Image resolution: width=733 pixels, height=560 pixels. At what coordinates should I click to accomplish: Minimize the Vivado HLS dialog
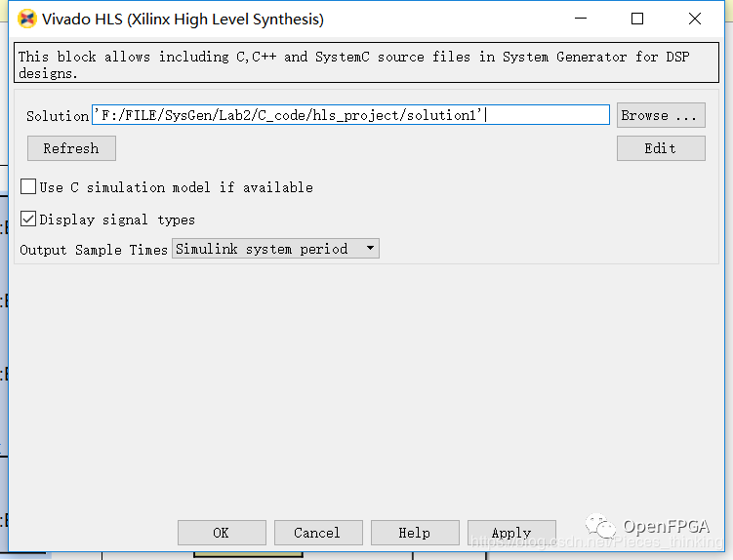coord(581,19)
